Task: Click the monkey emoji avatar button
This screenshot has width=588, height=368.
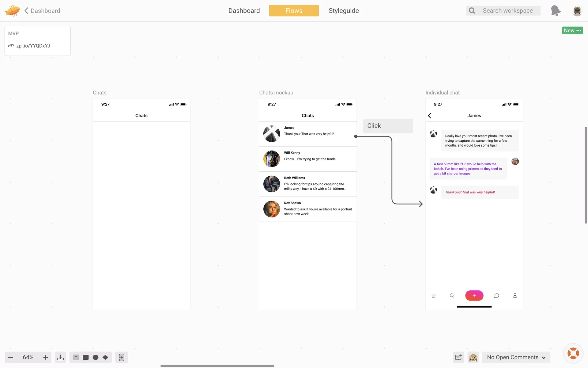Action: tap(473, 357)
